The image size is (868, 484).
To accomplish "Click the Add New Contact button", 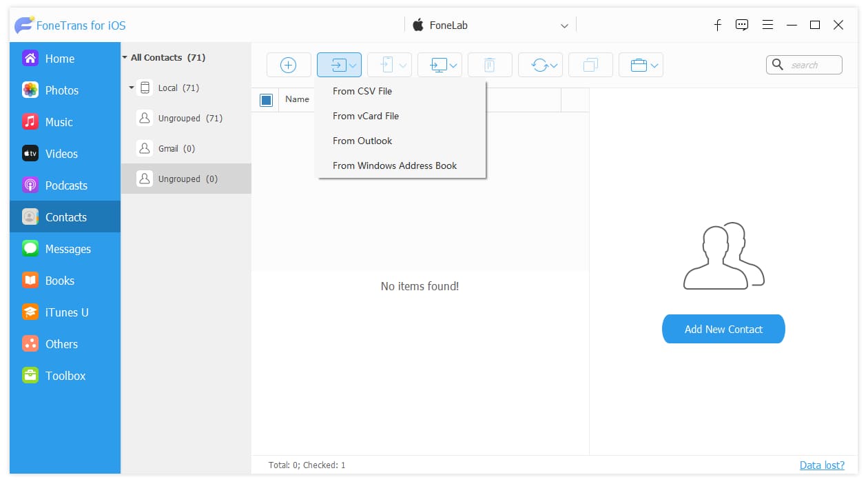I will pos(723,329).
